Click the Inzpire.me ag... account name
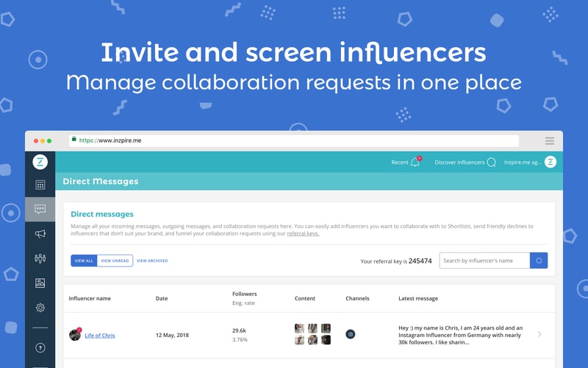The image size is (588, 368). click(x=523, y=162)
